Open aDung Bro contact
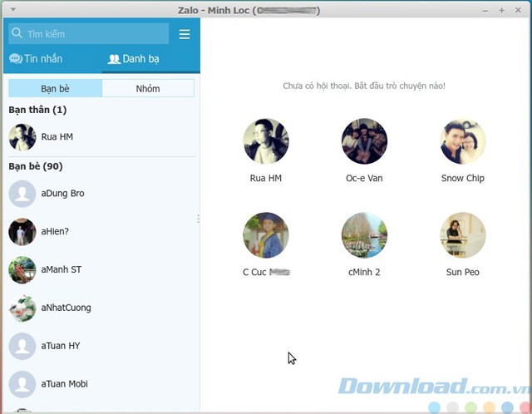The image size is (532, 414). (x=62, y=194)
